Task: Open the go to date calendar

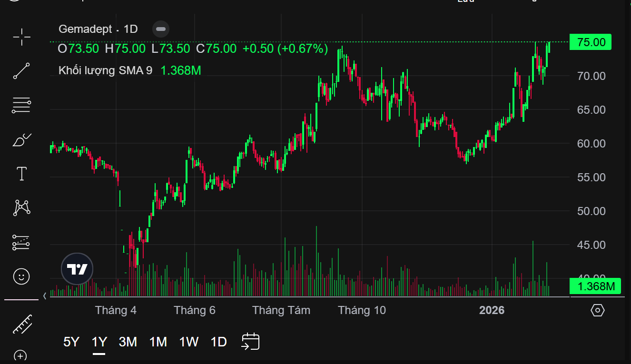Action: (x=251, y=342)
